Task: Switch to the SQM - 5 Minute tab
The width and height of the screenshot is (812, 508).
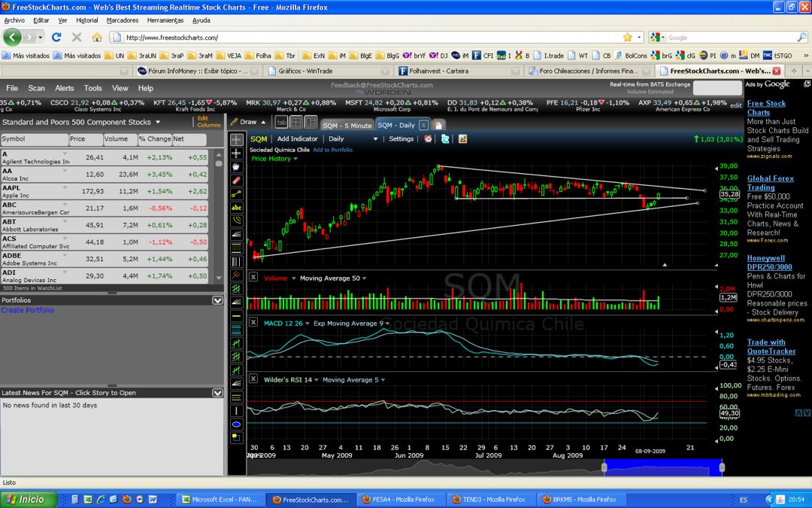Action: (x=347, y=126)
